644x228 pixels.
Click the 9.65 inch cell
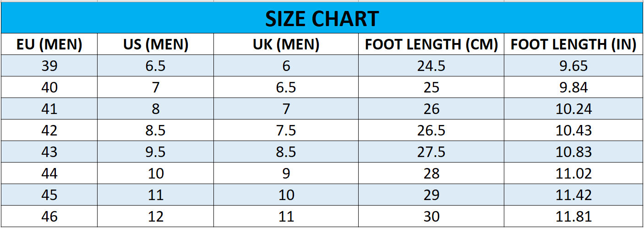[573, 66]
